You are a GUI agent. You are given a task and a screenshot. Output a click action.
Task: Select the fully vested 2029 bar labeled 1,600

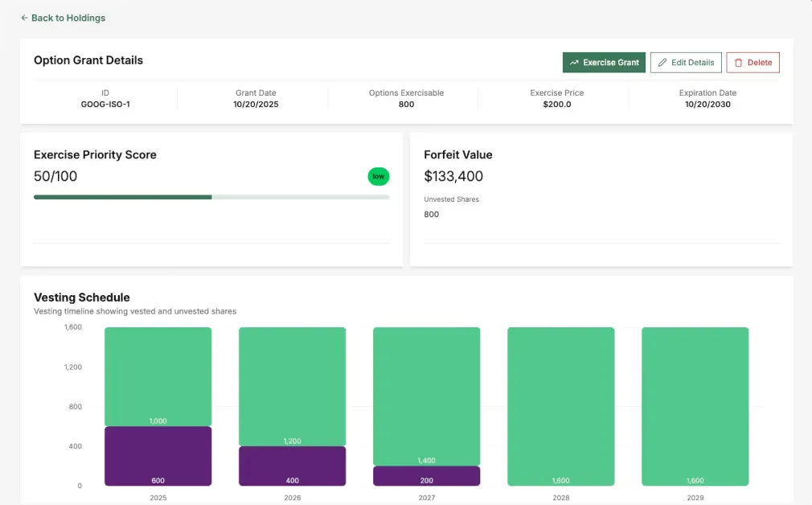(695, 406)
